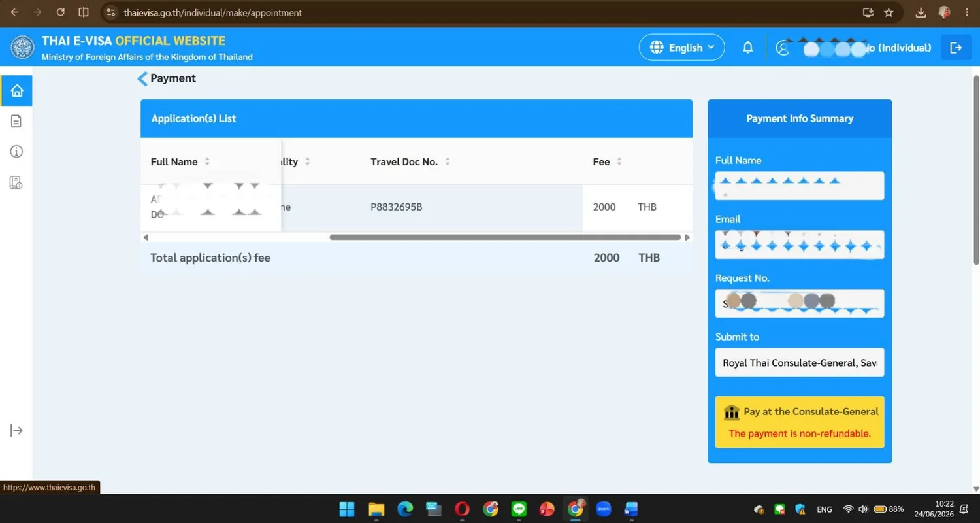Viewport: 980px width, 523px height.
Task: Click the table scrollbar right arrow
Action: point(687,237)
